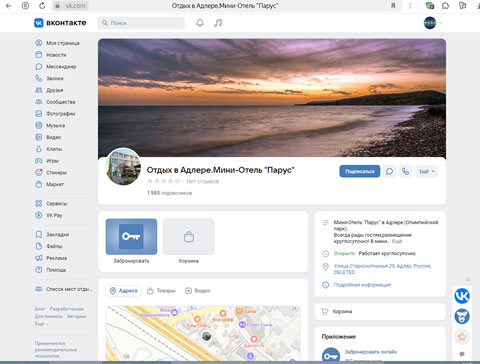Click the Подписаться button

click(360, 171)
